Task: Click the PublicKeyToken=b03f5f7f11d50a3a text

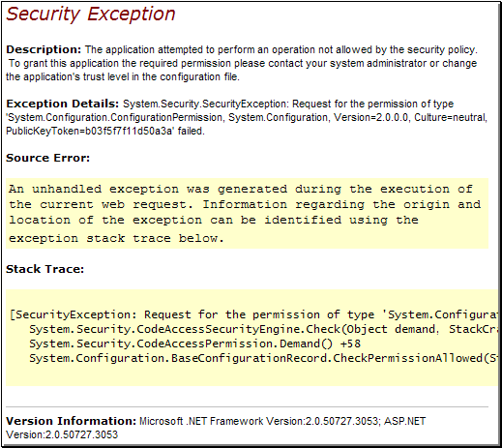Action: tap(90, 131)
